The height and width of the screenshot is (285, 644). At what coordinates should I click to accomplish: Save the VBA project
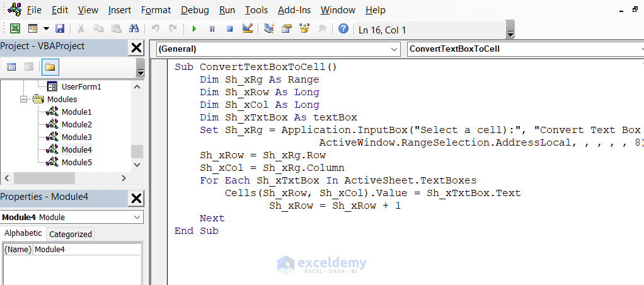[60, 29]
